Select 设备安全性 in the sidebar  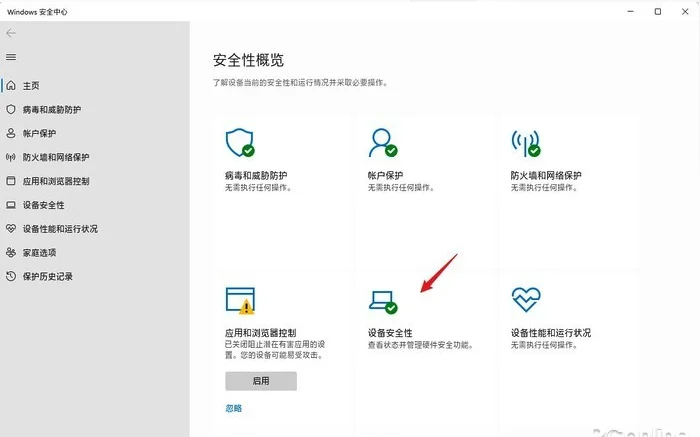coord(43,205)
